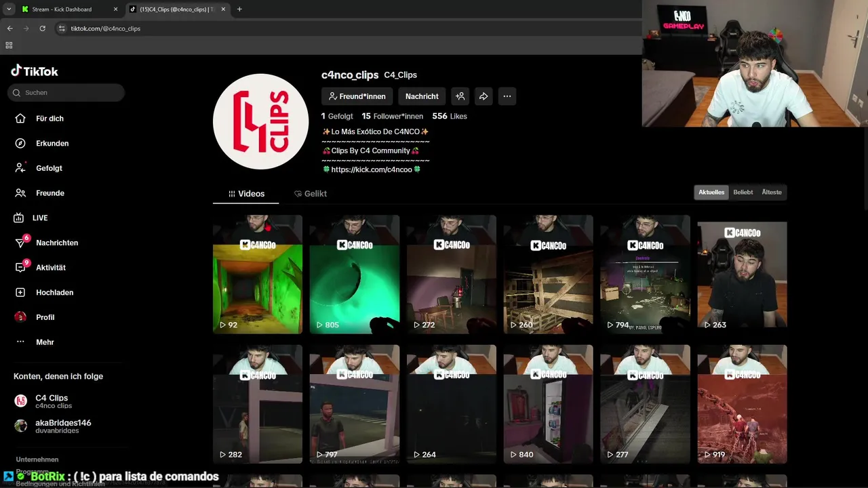This screenshot has height=488, width=868.
Task: Sort videos by Beliebt
Action: tap(743, 192)
